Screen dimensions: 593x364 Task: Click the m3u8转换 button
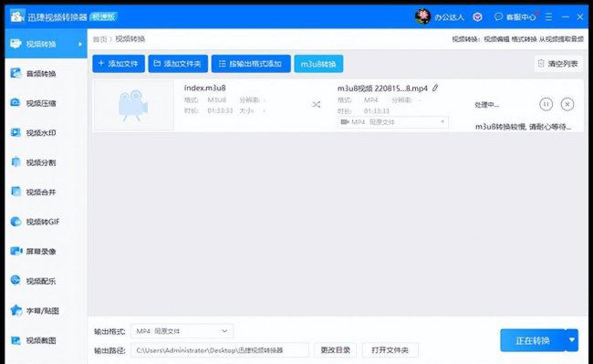(318, 64)
